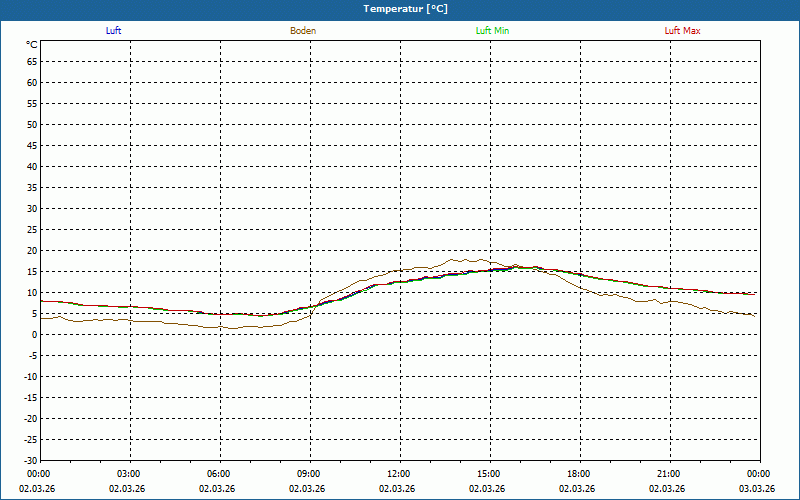
Task: Click the 25 y-axis value
Action: (32, 230)
